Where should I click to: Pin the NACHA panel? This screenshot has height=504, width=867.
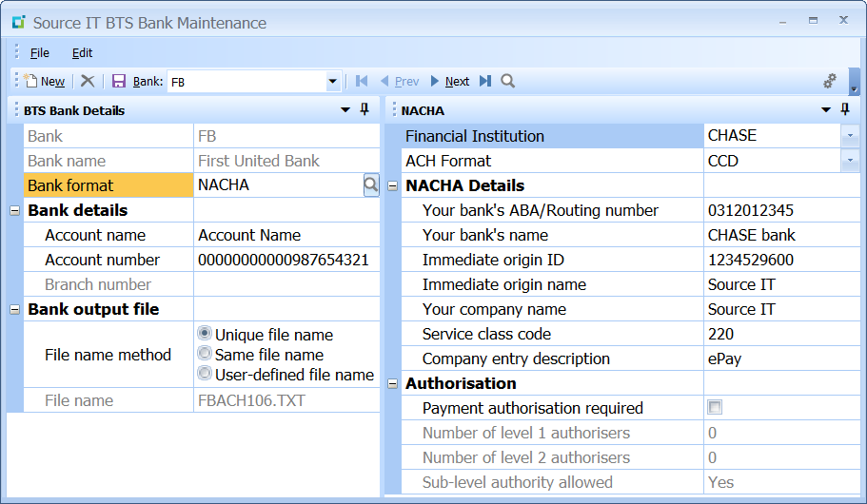tap(845, 110)
